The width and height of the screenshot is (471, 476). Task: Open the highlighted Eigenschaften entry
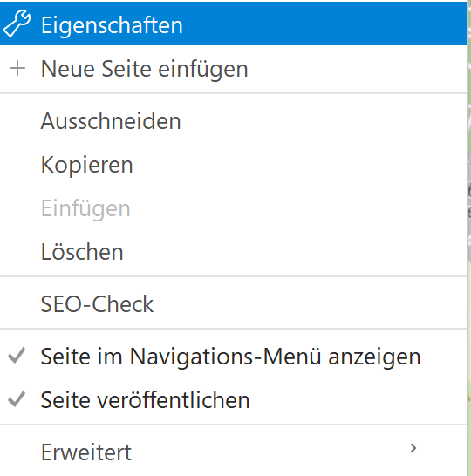[x=233, y=24]
